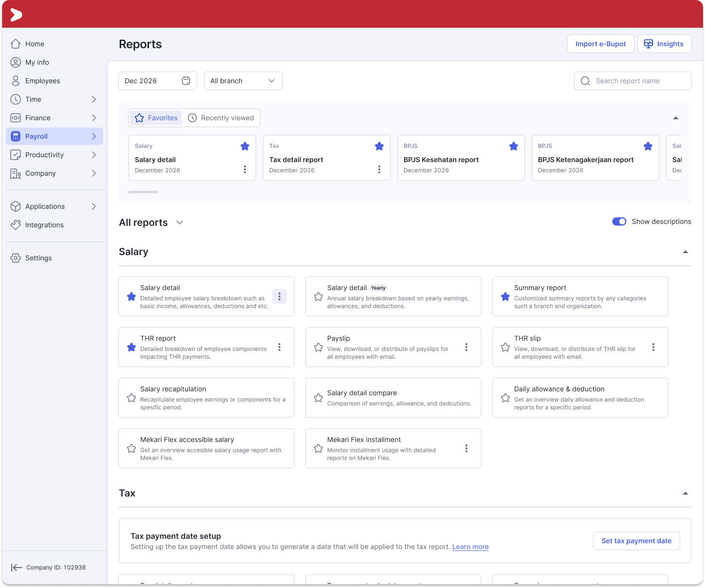This screenshot has width=705, height=588.
Task: Open the Integrations page in the sidebar
Action: pyautogui.click(x=55, y=225)
